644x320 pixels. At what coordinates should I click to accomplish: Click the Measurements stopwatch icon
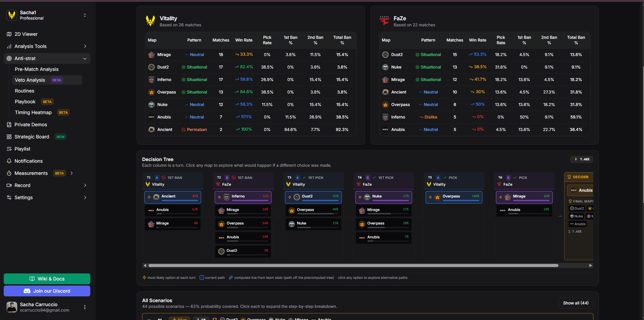(9, 173)
